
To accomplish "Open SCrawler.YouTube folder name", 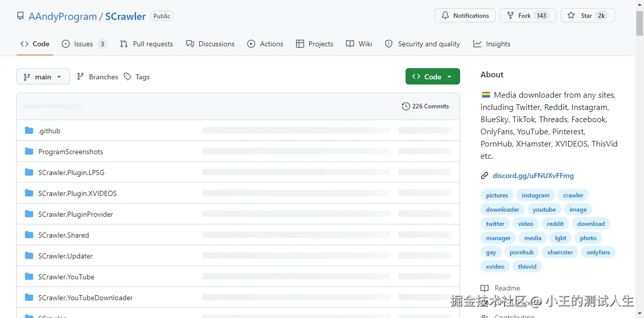I will click(66, 277).
